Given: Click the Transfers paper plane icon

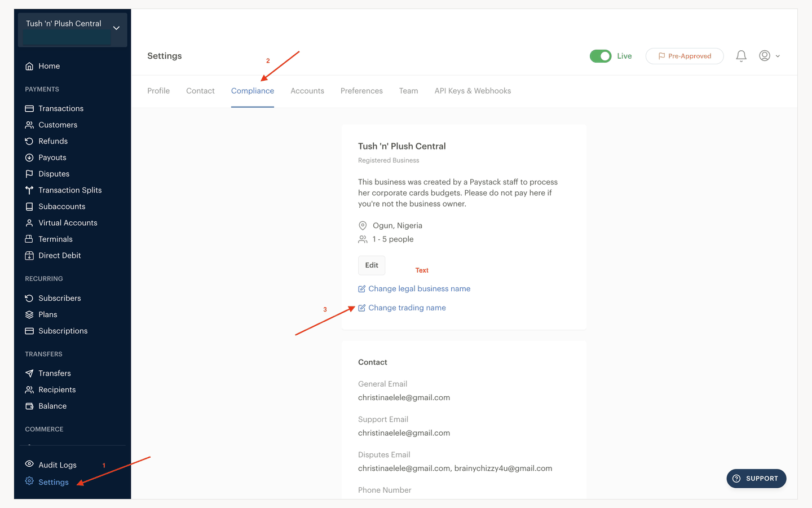Looking at the screenshot, I should click(x=29, y=373).
